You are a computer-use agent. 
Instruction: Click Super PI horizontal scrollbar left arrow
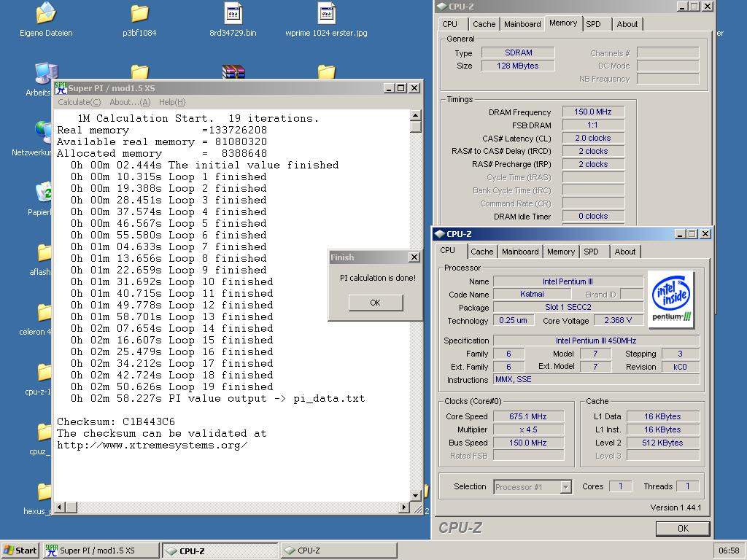60,507
